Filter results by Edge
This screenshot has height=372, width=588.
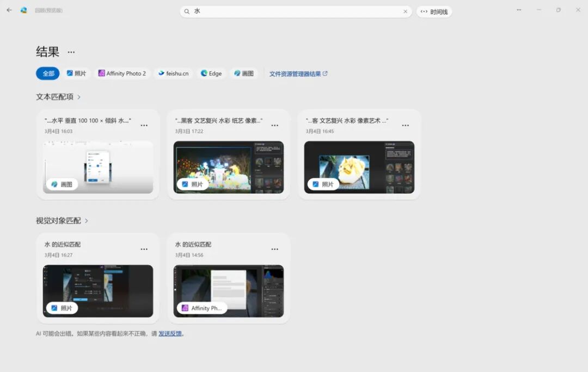point(211,73)
